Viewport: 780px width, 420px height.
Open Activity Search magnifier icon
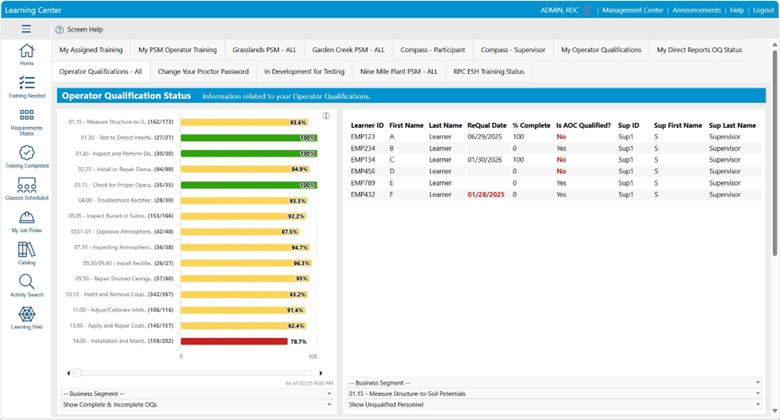(27, 283)
